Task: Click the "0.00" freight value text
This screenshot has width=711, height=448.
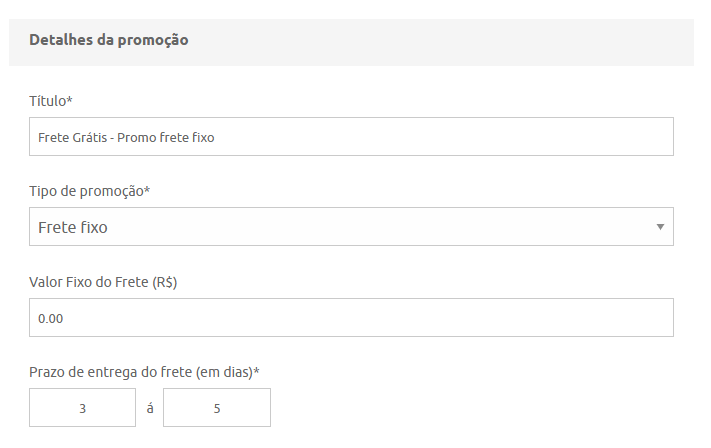Action: click(x=51, y=318)
